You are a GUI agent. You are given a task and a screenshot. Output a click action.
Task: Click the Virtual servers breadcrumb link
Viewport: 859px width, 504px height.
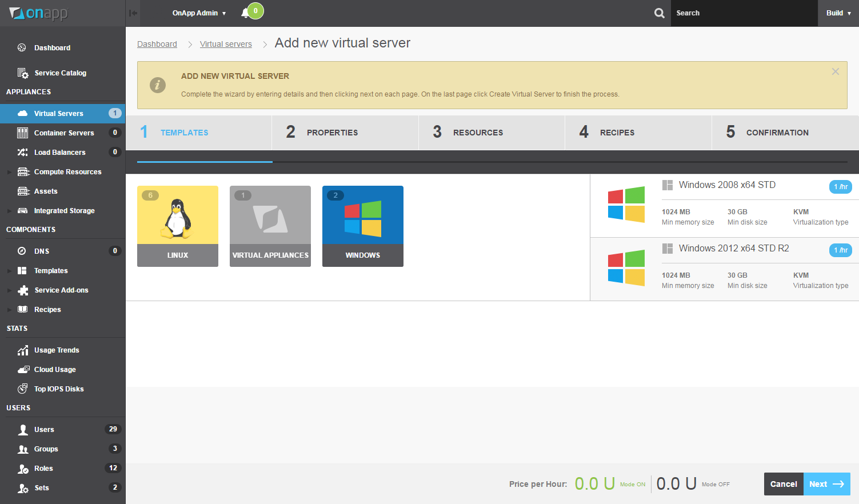(226, 44)
